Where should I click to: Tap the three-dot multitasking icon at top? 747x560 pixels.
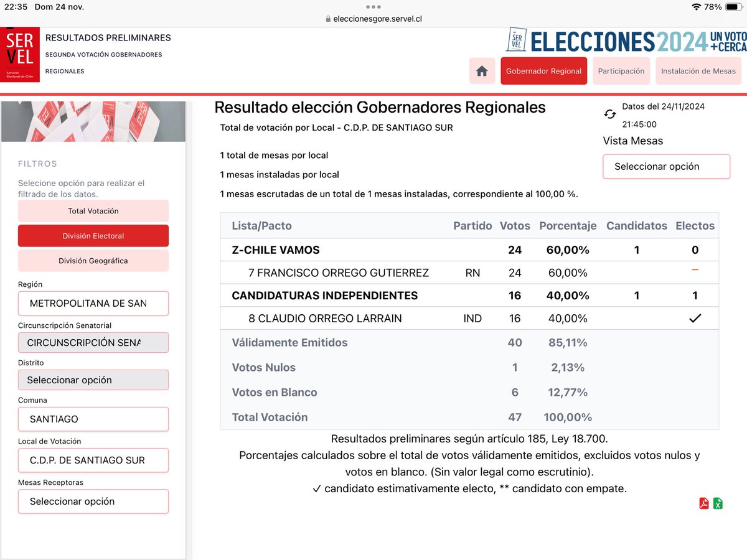pos(374,7)
